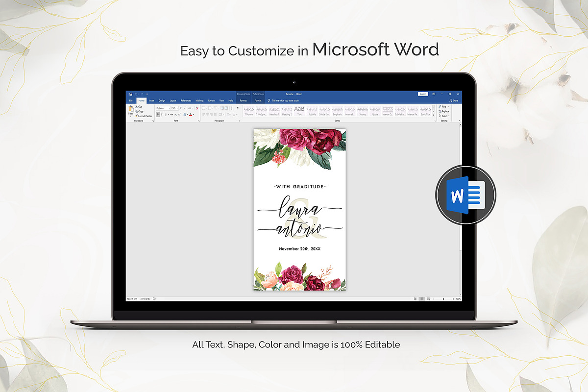Apply the Heading 1 style
The width and height of the screenshot is (588, 392).
[274, 111]
